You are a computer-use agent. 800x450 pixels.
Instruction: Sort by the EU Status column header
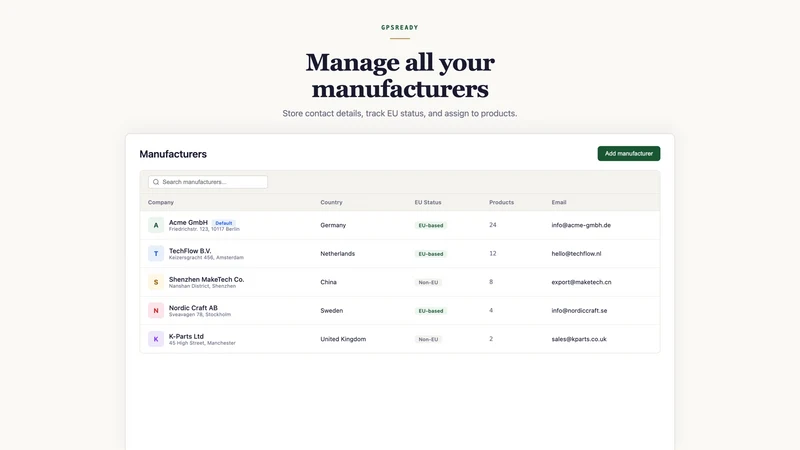tap(428, 202)
